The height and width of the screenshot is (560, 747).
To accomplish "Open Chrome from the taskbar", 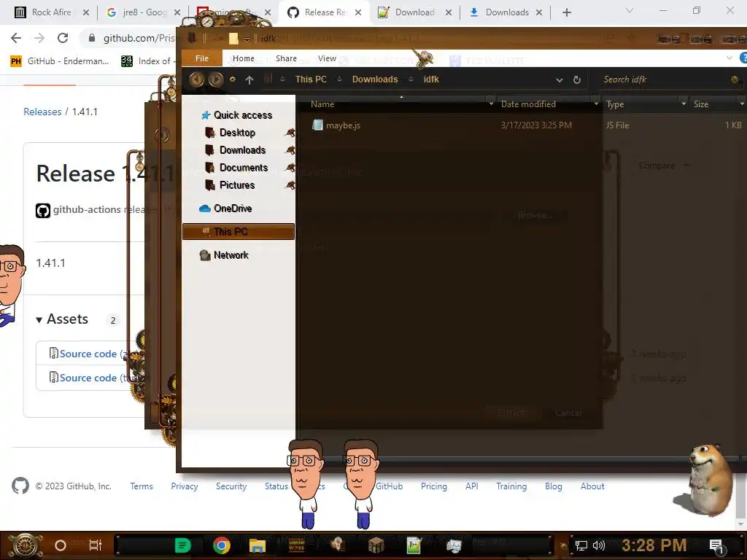I will click(x=222, y=545).
